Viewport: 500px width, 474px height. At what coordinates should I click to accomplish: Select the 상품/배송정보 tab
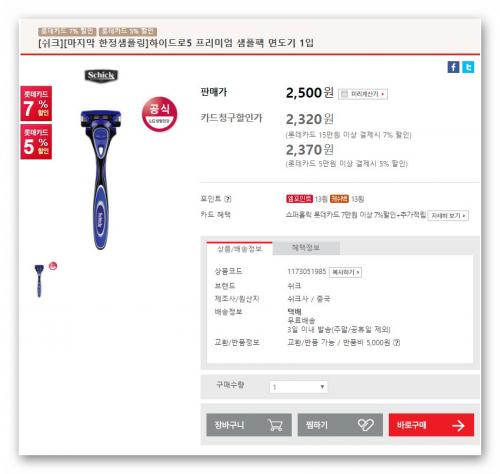click(239, 248)
